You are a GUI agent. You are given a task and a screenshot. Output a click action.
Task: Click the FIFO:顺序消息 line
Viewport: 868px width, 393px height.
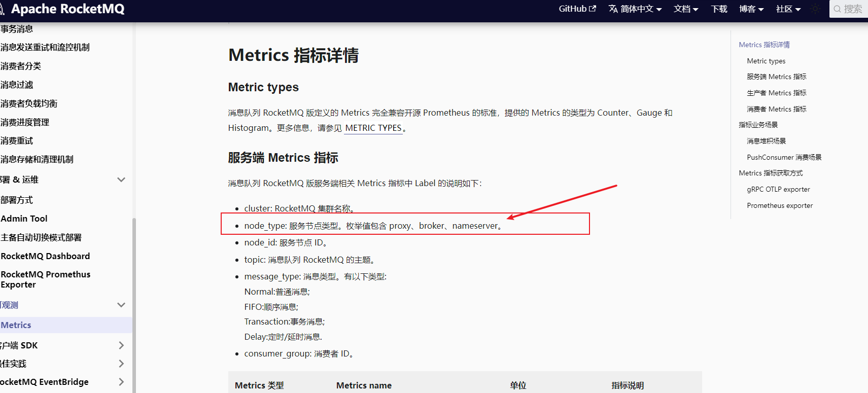271,307
